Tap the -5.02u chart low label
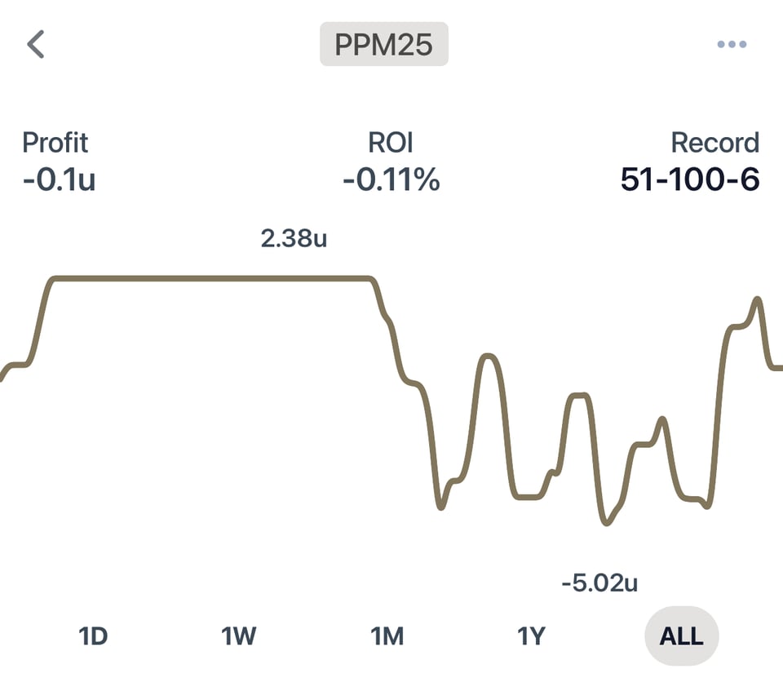The height and width of the screenshot is (700, 783). pyautogui.click(x=599, y=583)
